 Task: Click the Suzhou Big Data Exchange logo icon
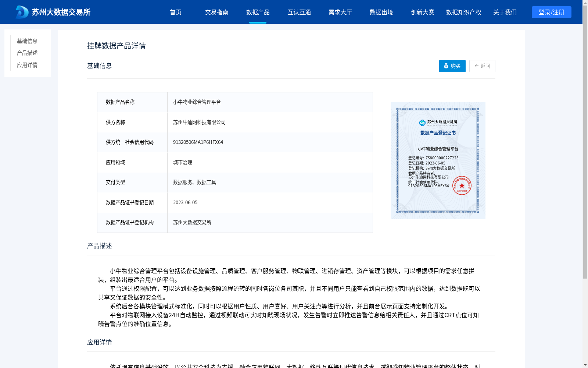pos(22,12)
